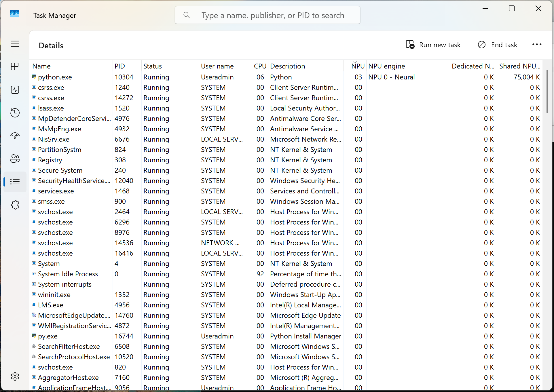The width and height of the screenshot is (554, 392).
Task: Select the SecurityHealthService row
Action: 286,181
